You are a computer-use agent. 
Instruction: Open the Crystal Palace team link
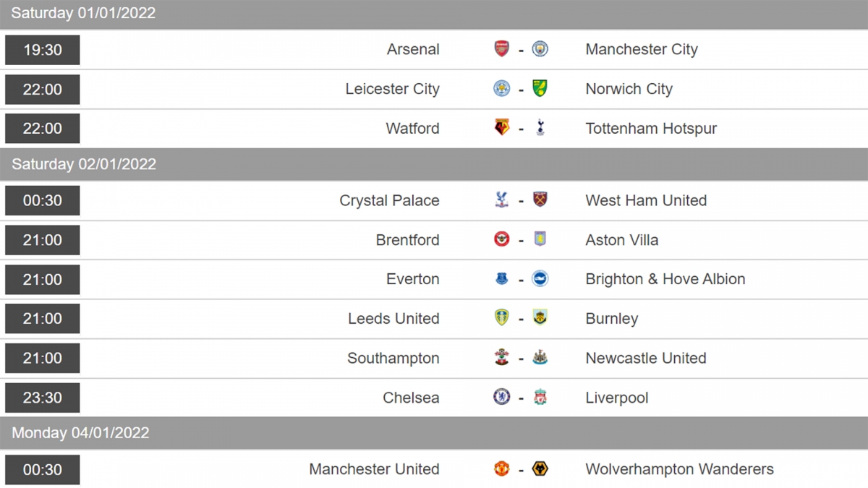(389, 200)
